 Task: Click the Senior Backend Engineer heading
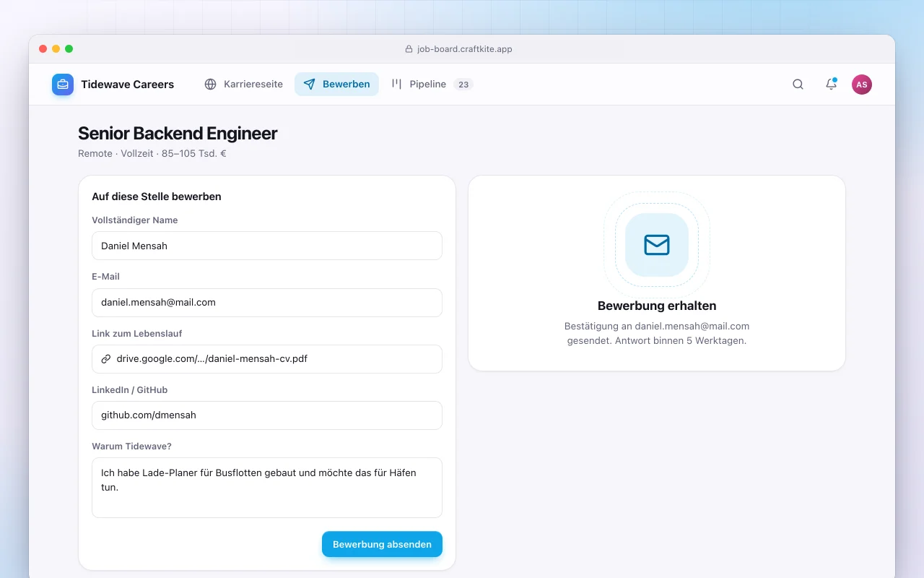[x=178, y=134]
